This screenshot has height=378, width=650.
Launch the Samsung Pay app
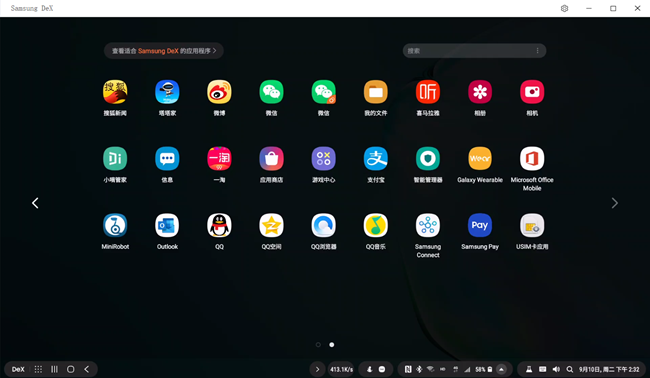tap(480, 225)
